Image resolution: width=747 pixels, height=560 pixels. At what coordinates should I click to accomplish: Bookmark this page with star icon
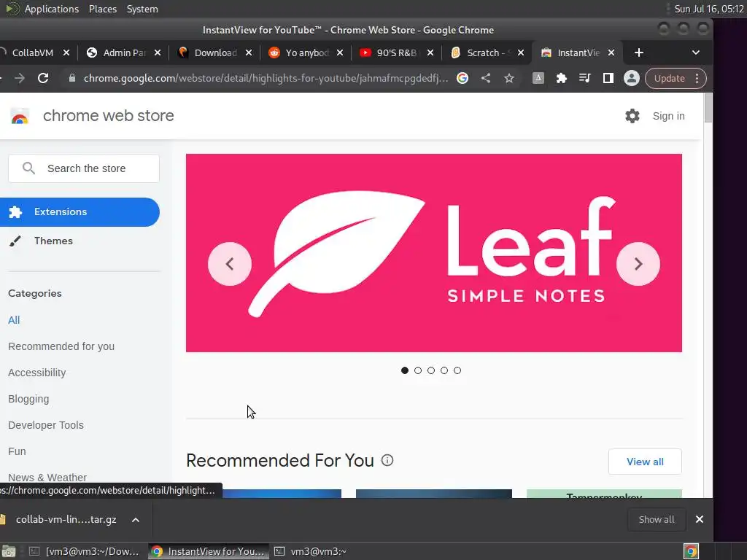point(508,78)
